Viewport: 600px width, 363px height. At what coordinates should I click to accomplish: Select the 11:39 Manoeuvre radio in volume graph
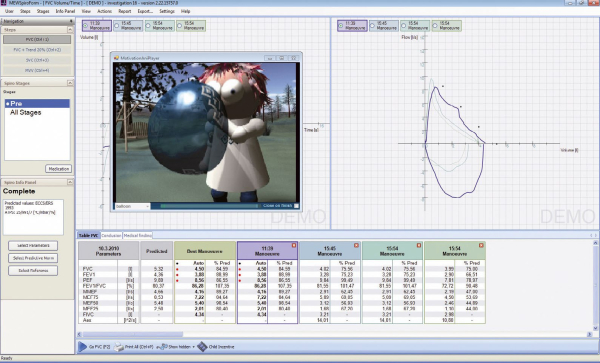[x=85, y=26]
